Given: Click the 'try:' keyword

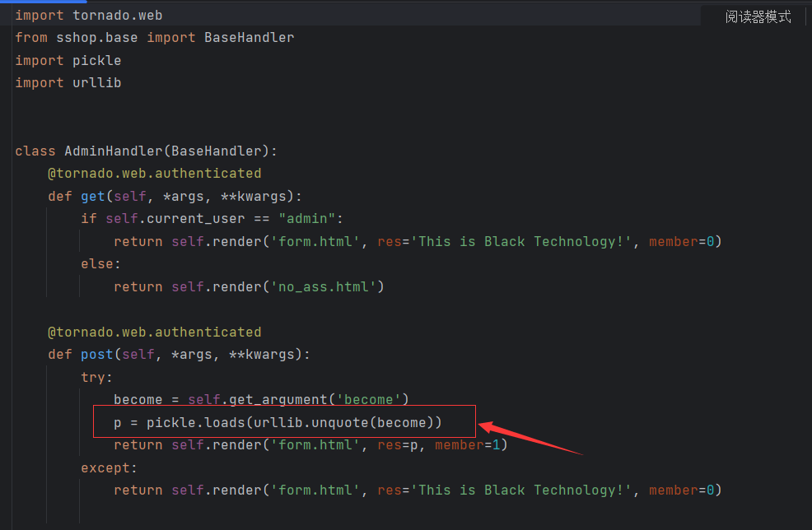Looking at the screenshot, I should click(96, 377).
